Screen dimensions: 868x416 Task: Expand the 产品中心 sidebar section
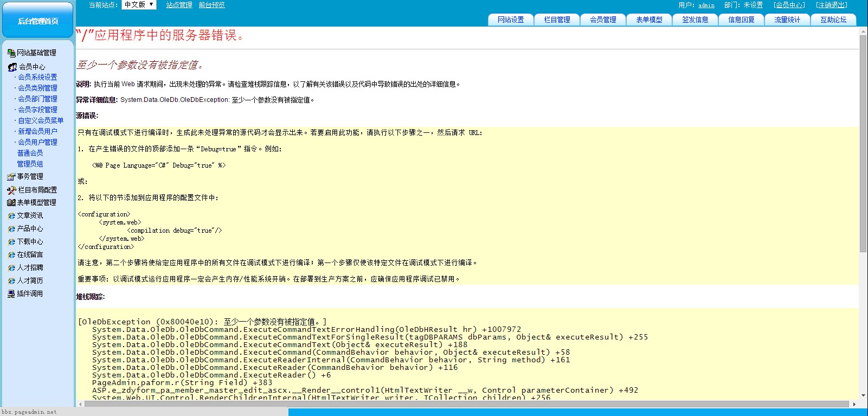30,229
